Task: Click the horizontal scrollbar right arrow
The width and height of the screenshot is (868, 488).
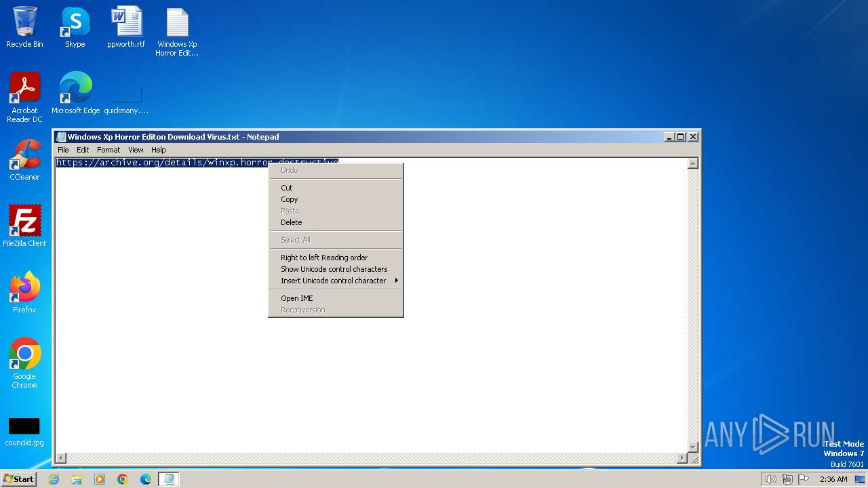Action: point(682,458)
